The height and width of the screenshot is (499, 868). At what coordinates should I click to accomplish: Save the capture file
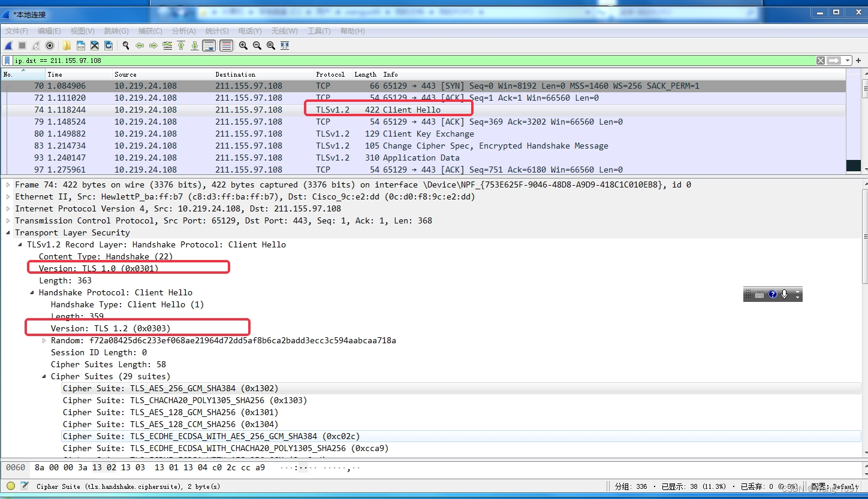tap(80, 46)
